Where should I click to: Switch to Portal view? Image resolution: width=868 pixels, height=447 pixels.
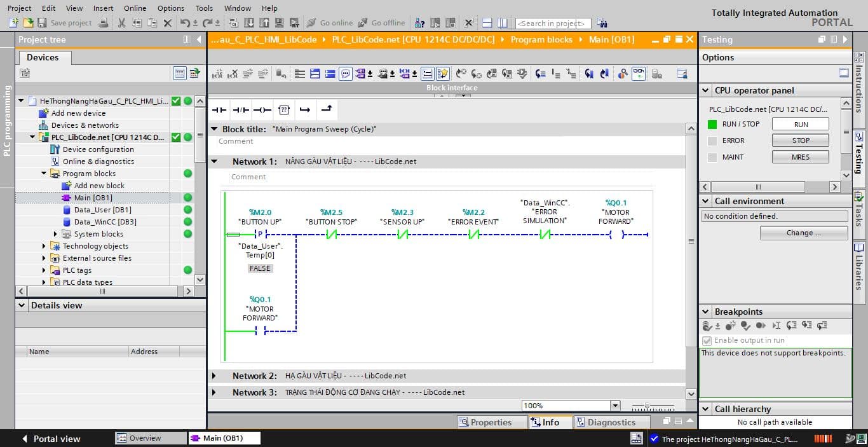pos(51,439)
